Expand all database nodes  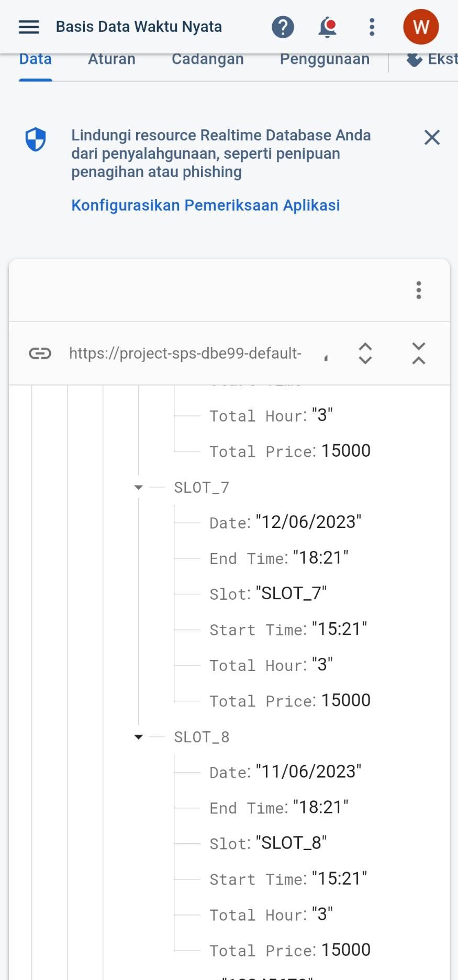(365, 354)
